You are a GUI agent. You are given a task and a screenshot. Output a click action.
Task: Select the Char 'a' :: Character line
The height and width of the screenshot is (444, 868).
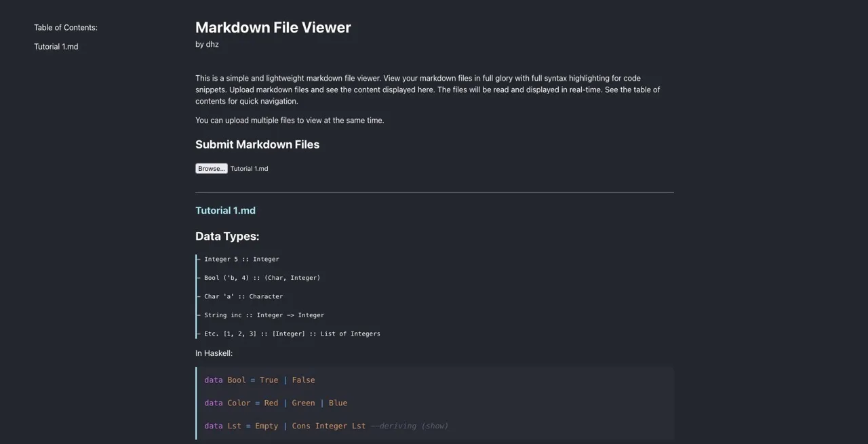[x=243, y=296]
